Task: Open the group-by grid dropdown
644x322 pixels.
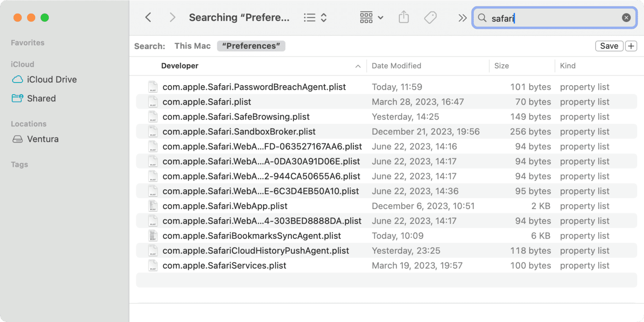Action: pos(371,18)
